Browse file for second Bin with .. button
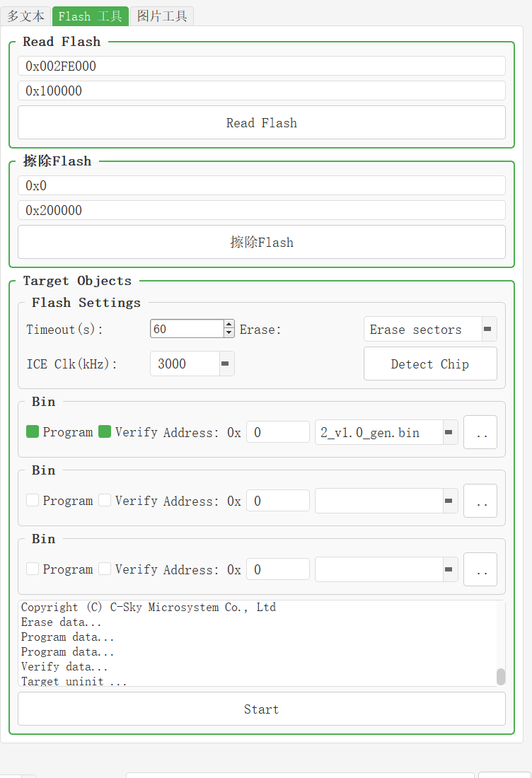 point(480,501)
